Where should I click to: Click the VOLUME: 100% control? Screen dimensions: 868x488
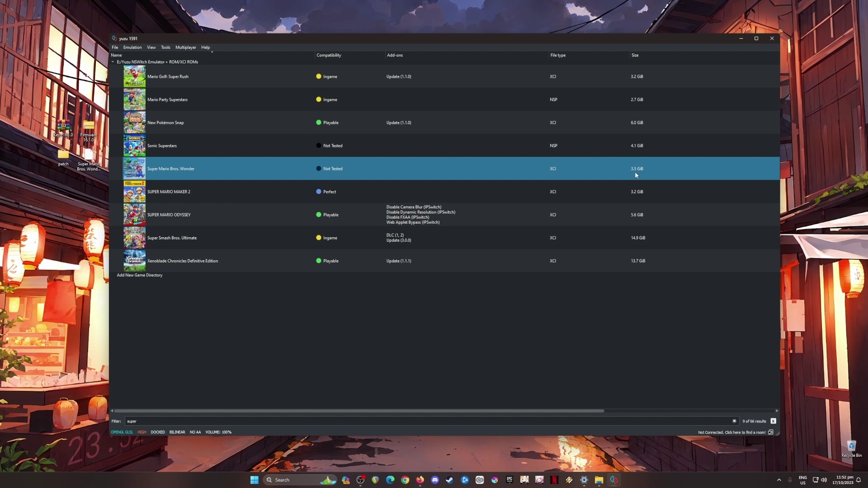pos(218,432)
